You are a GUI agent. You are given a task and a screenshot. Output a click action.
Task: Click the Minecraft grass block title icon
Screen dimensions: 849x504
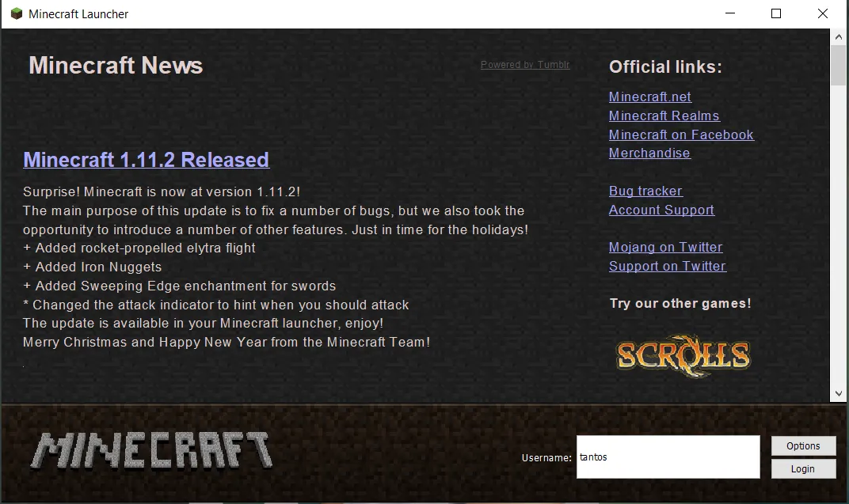(17, 13)
